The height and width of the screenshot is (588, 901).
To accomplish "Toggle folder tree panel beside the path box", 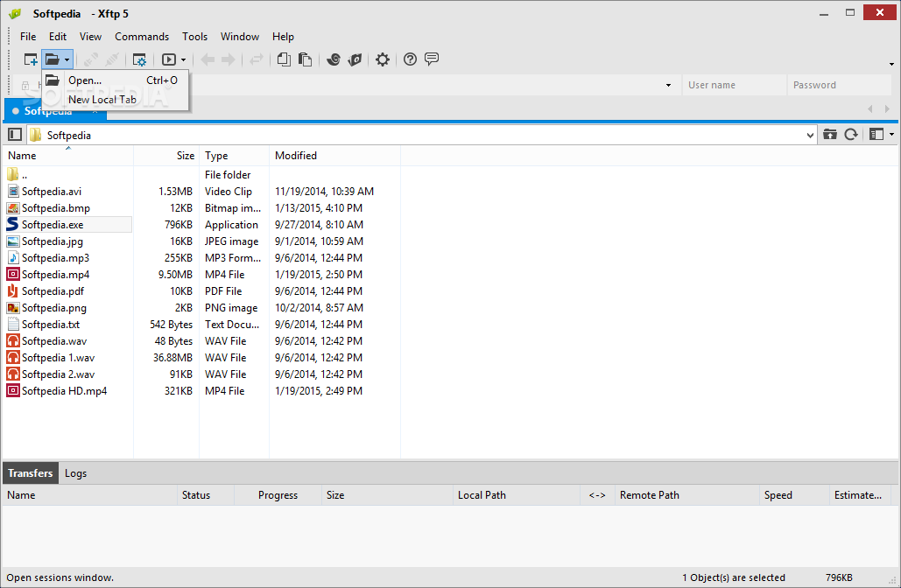I will coord(15,135).
